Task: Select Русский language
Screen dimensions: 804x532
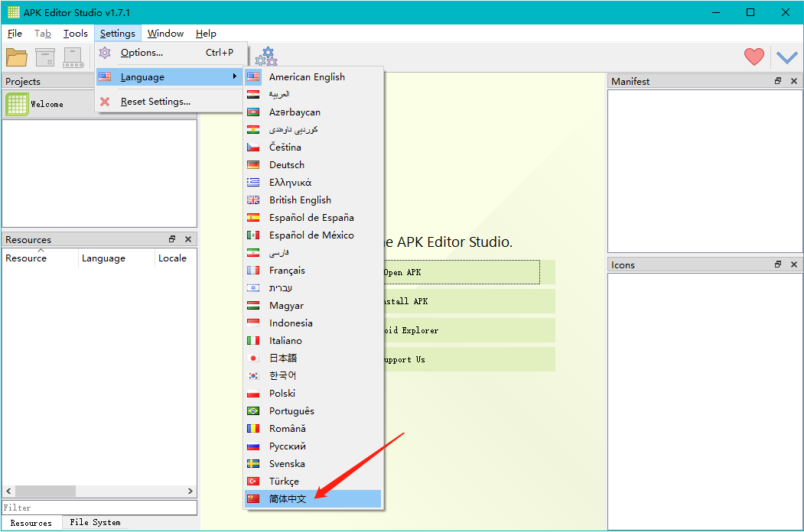Action: 313,446
